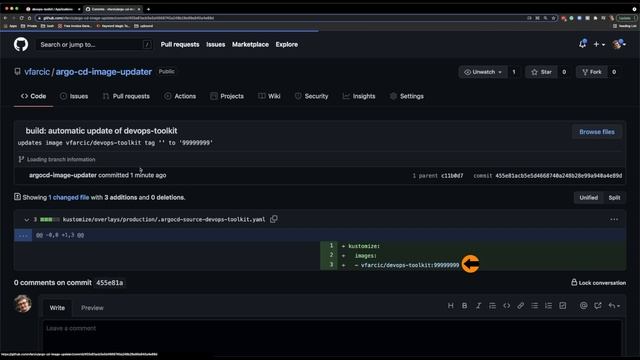640x360 pixels.
Task: Open the plus create-new menu
Action: coord(599,44)
